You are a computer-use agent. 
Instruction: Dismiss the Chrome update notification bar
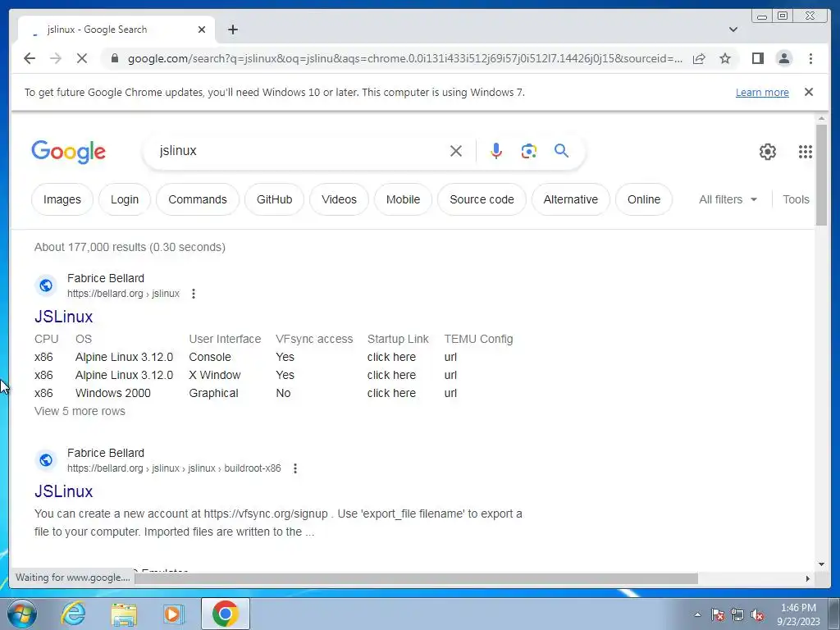pyautogui.click(x=809, y=92)
